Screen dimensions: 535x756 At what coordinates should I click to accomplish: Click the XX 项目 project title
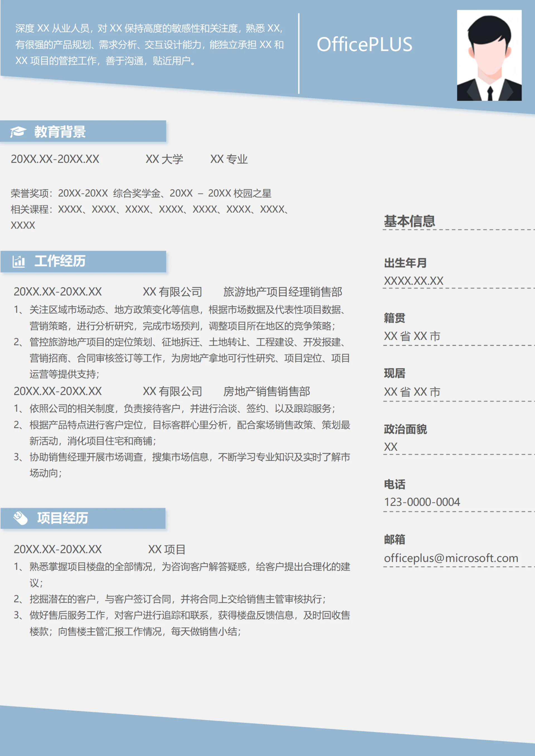click(x=166, y=549)
